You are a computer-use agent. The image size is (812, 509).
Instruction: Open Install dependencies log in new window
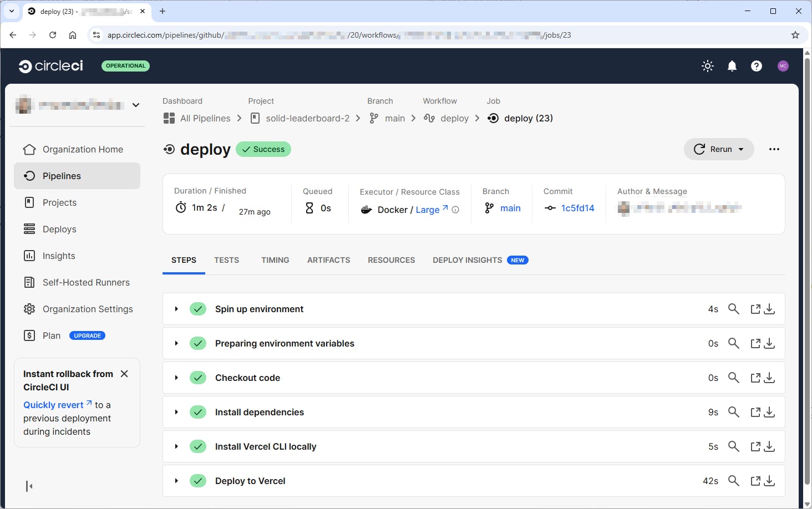[x=755, y=412]
